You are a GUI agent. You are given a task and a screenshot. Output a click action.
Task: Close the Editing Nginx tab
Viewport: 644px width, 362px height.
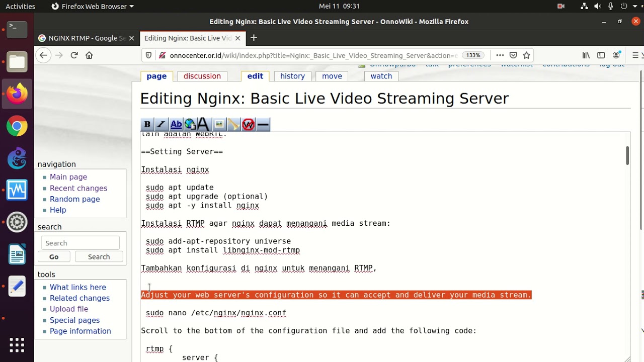(237, 38)
